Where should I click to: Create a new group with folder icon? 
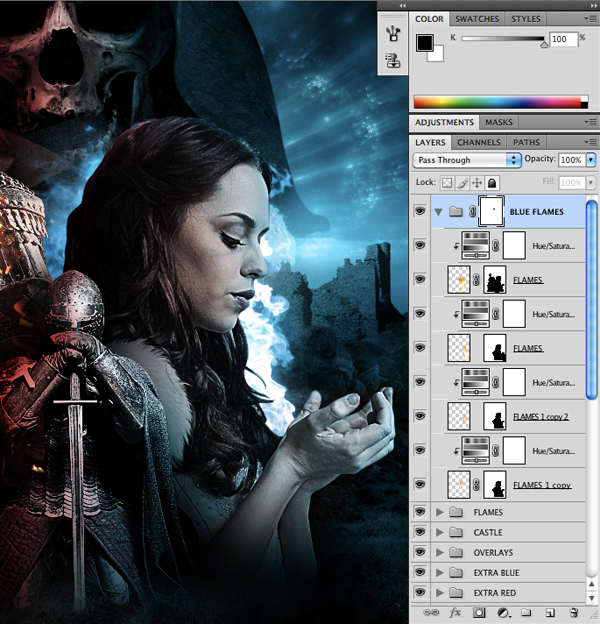(x=526, y=612)
